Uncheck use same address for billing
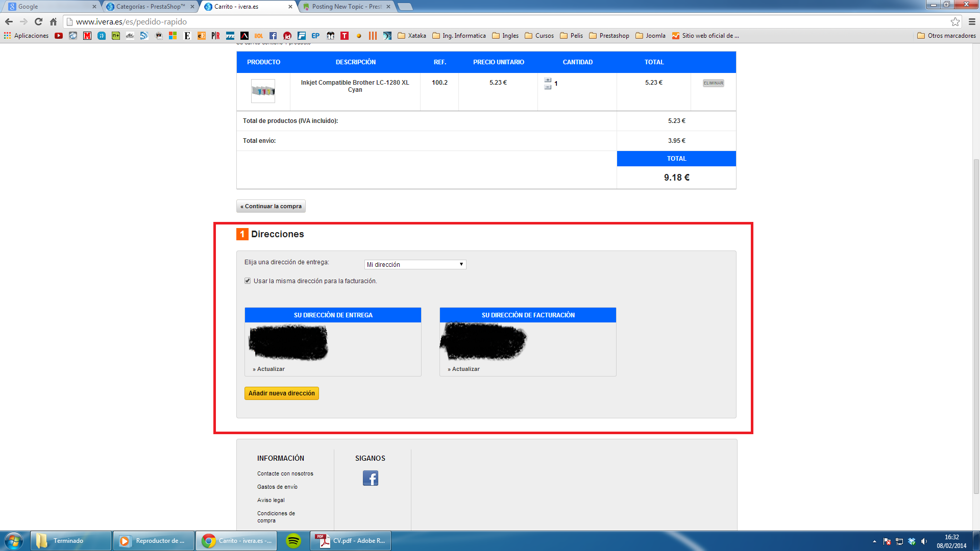The width and height of the screenshot is (980, 551). click(x=248, y=281)
